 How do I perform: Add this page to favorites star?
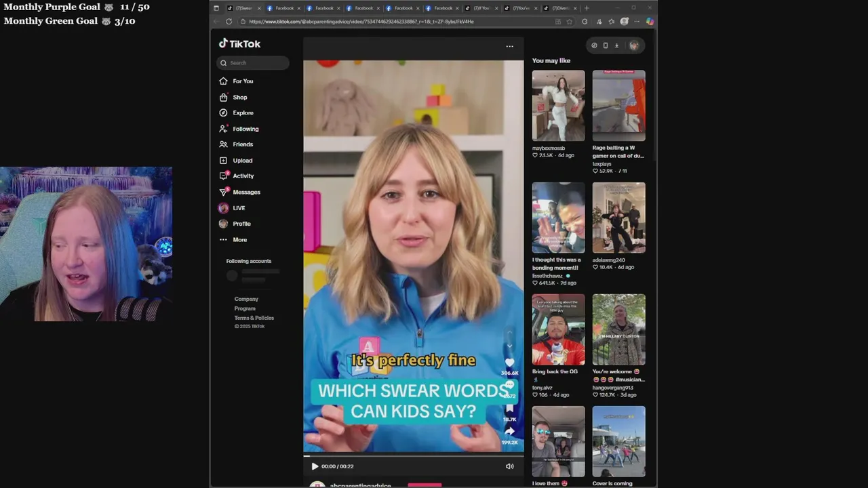[570, 22]
